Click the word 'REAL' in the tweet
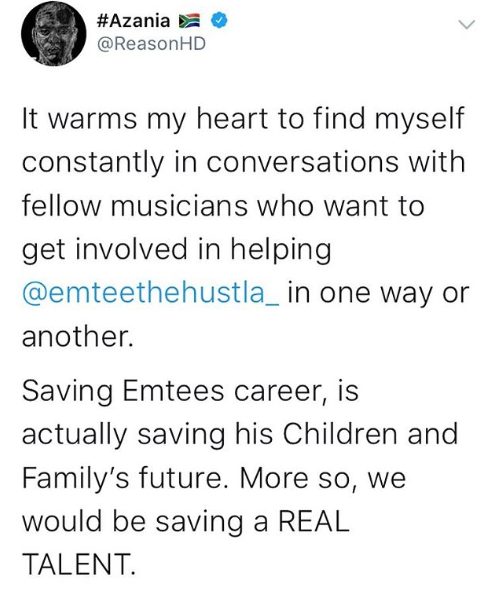The image size is (490, 590). click(314, 522)
